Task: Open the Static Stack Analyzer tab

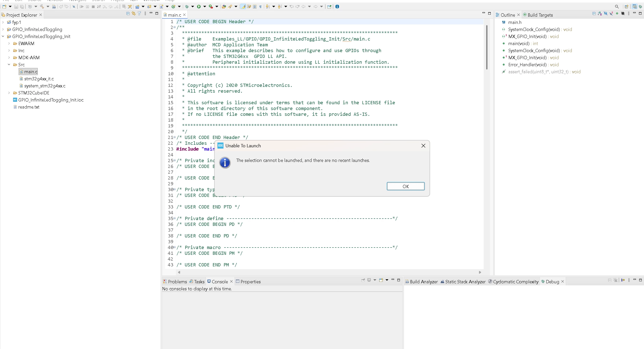Action: tap(463, 282)
